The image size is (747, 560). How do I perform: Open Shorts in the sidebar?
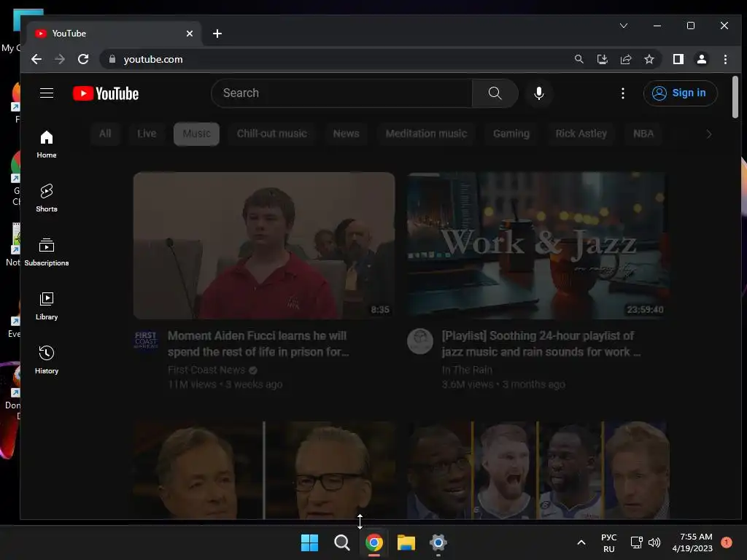pos(46,198)
